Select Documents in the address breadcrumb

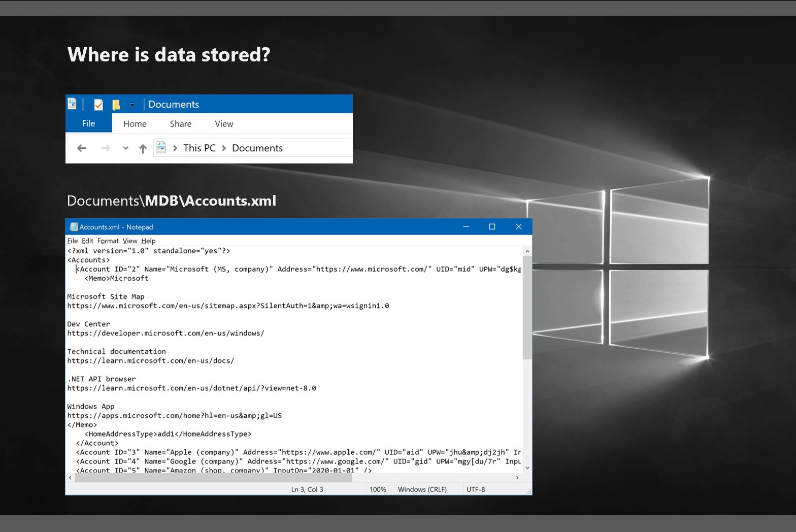pos(257,148)
